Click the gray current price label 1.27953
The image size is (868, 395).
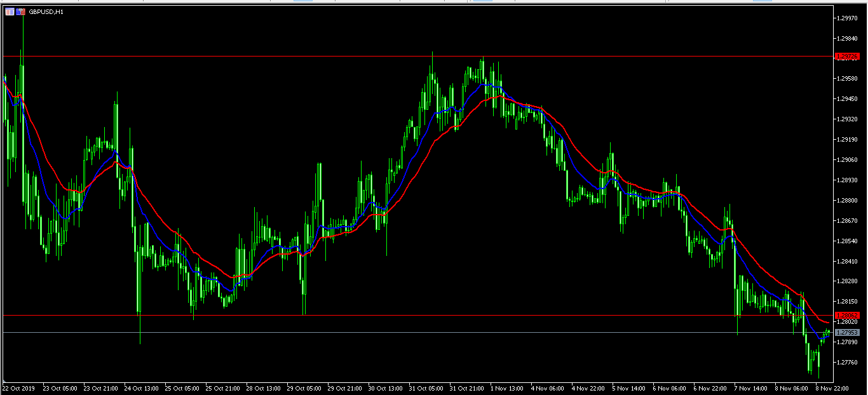pyautogui.click(x=848, y=333)
